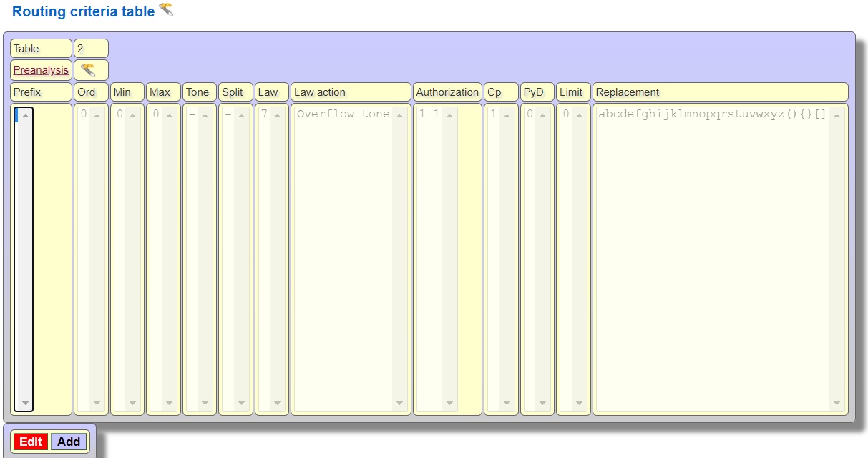Click the Replacement text area
Image resolution: width=868 pixels, height=458 pixels.
[x=712, y=258]
